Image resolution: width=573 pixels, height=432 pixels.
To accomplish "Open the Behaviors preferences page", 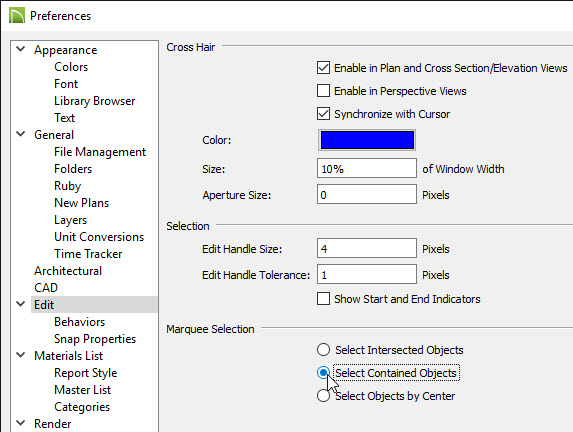I will pyautogui.click(x=80, y=322).
